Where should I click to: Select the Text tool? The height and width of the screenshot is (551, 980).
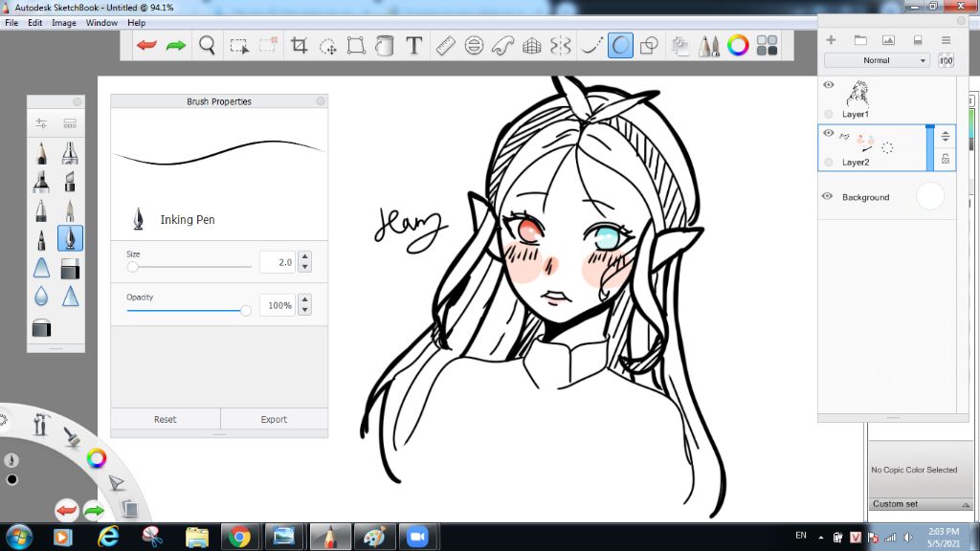(413, 46)
